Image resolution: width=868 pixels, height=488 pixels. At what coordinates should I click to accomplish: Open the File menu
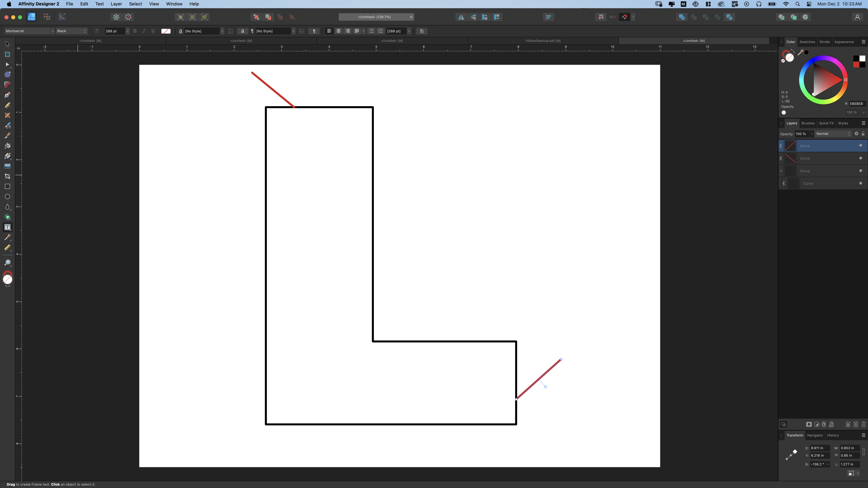69,4
